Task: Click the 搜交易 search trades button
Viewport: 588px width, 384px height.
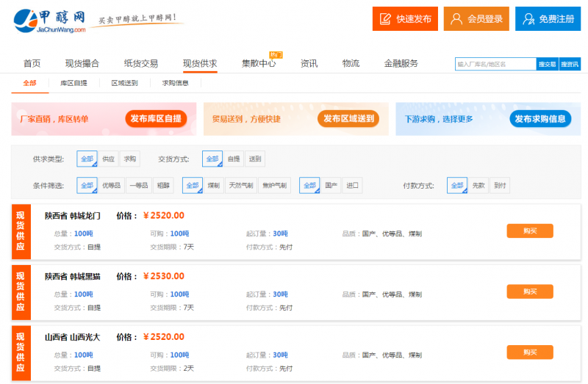Action: (x=548, y=64)
